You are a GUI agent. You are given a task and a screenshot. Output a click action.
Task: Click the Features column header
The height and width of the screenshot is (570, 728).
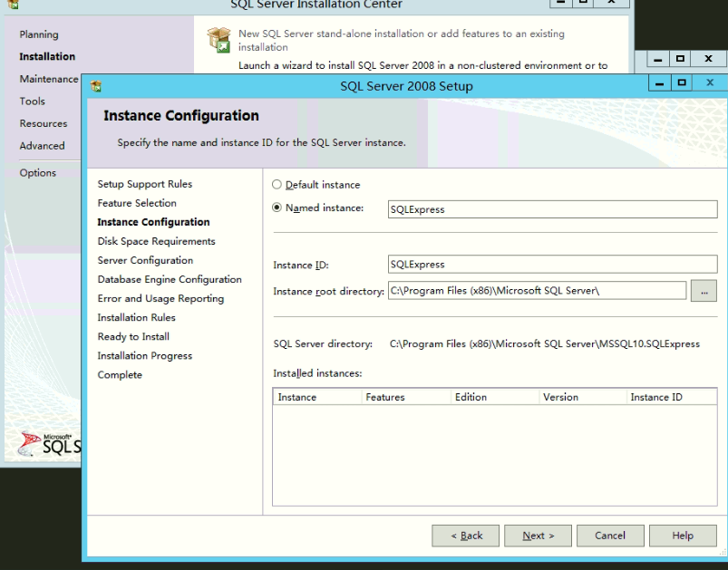point(406,397)
